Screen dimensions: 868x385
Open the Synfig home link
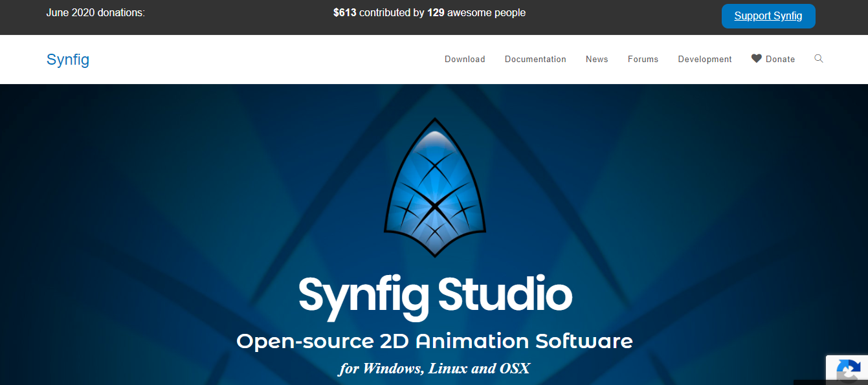point(68,60)
